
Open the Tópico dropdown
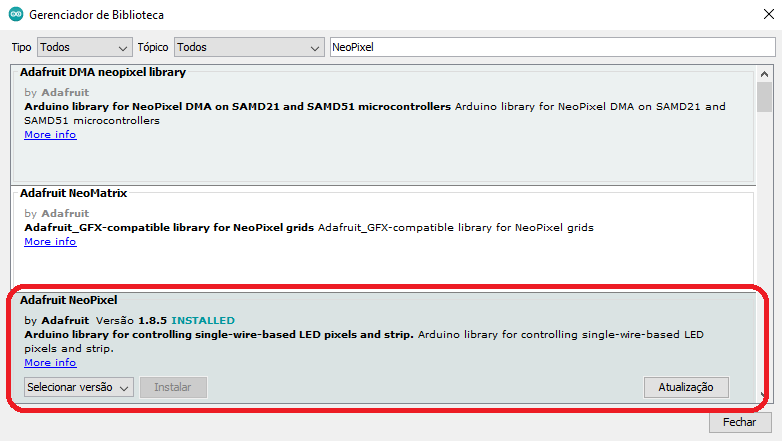[x=249, y=47]
